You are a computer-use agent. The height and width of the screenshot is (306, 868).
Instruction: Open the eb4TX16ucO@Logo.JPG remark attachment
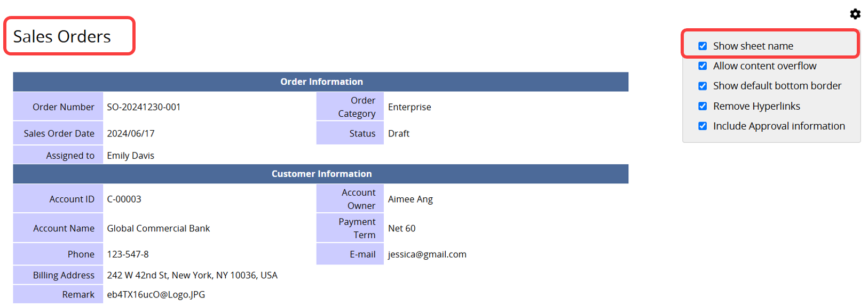pos(156,294)
